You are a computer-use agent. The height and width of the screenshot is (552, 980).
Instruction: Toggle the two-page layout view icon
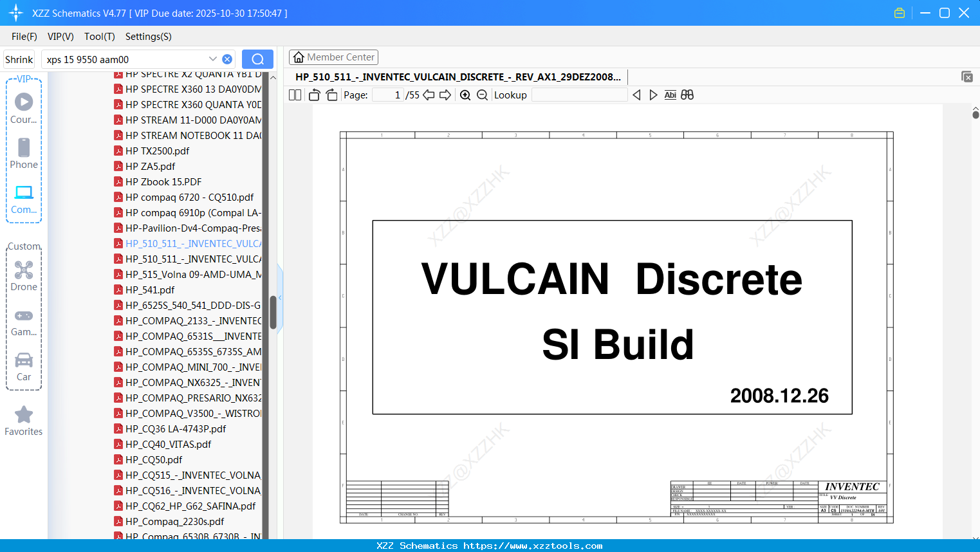pyautogui.click(x=295, y=95)
